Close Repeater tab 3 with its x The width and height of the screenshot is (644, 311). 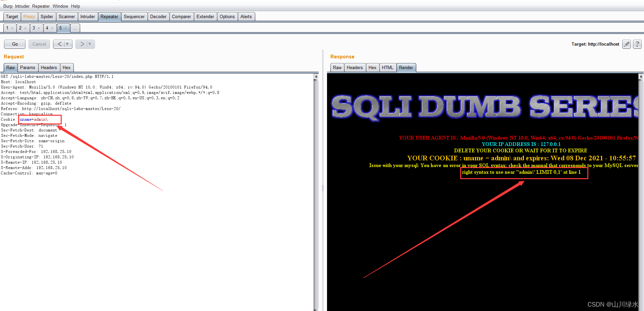pos(39,28)
